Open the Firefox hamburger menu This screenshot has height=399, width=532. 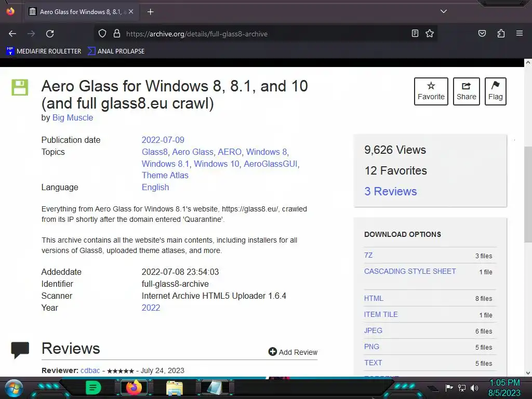pyautogui.click(x=519, y=33)
